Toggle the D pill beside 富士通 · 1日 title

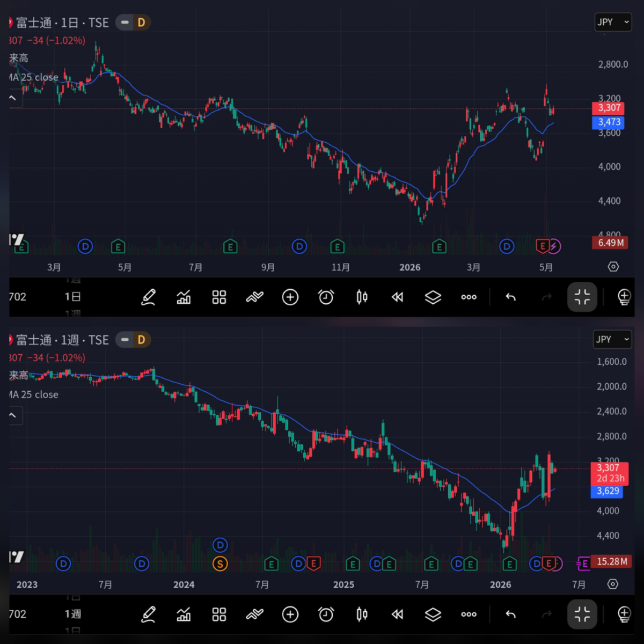click(x=133, y=23)
